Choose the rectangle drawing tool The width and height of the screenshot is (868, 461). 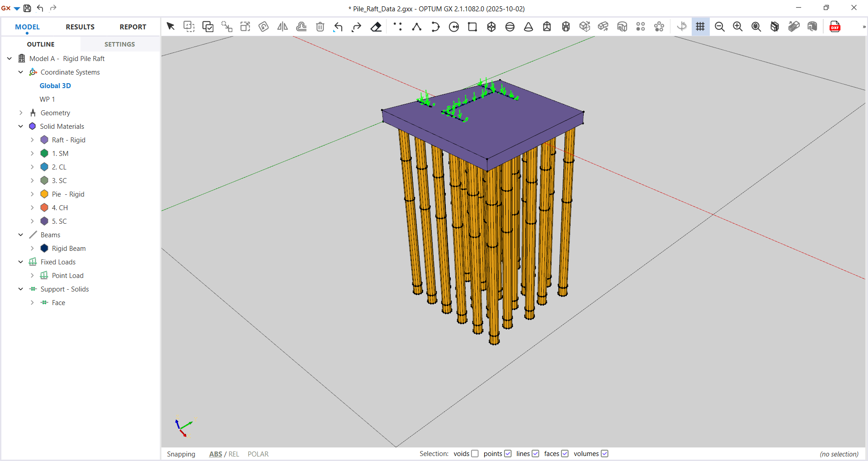(472, 27)
